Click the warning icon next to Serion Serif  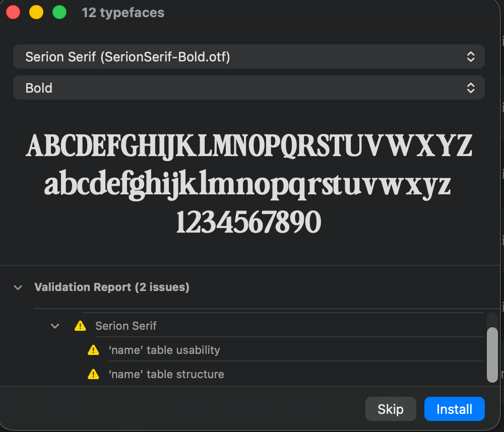pos(80,326)
